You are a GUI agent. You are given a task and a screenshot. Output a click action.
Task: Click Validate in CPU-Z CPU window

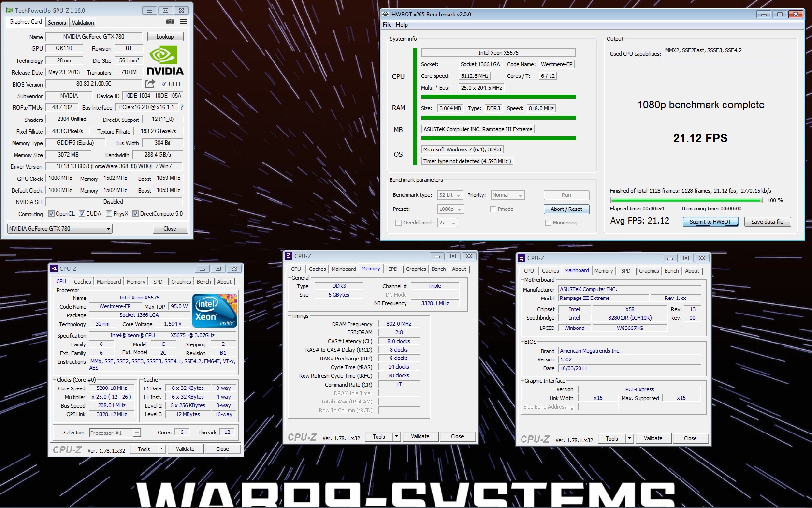(185, 449)
